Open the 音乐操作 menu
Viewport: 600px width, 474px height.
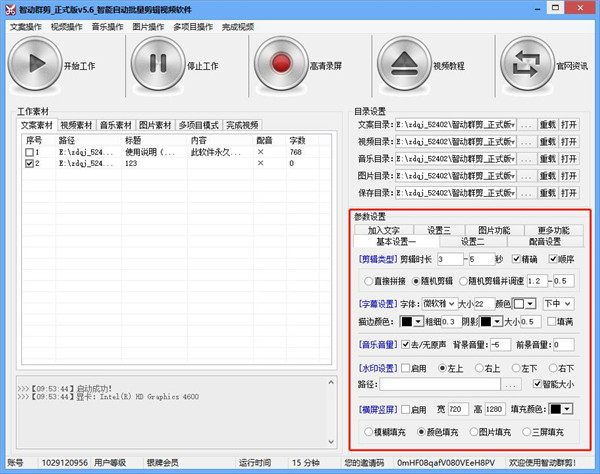pos(106,26)
